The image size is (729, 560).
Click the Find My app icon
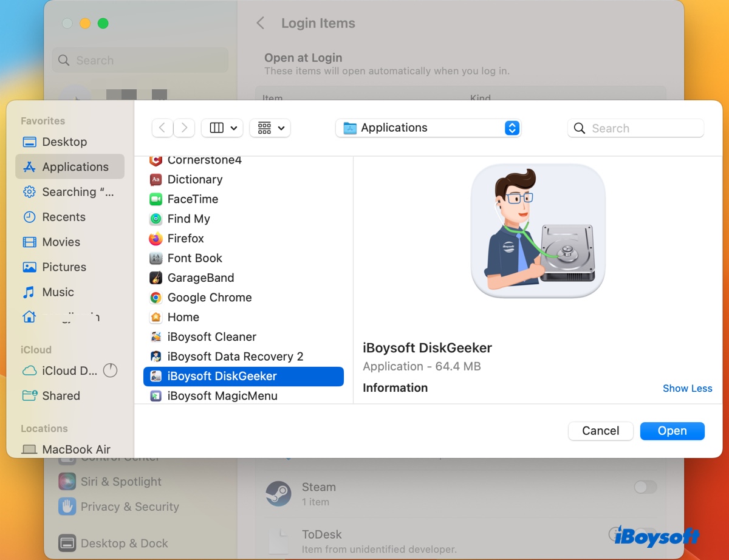(x=156, y=219)
